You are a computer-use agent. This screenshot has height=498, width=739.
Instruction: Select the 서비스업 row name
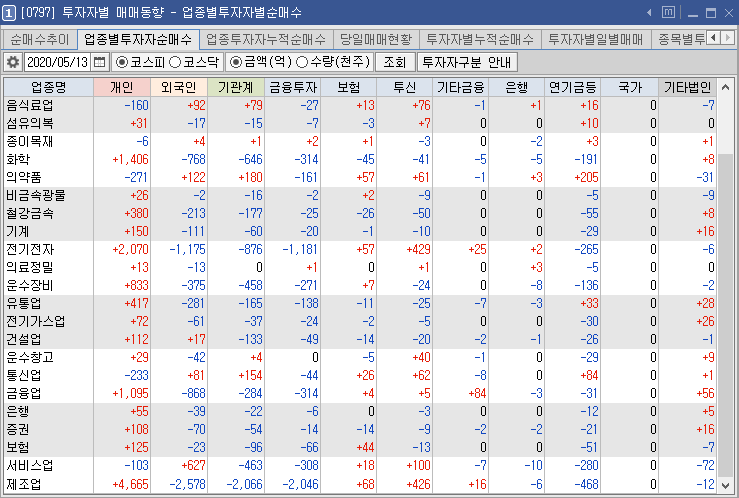pos(30,465)
